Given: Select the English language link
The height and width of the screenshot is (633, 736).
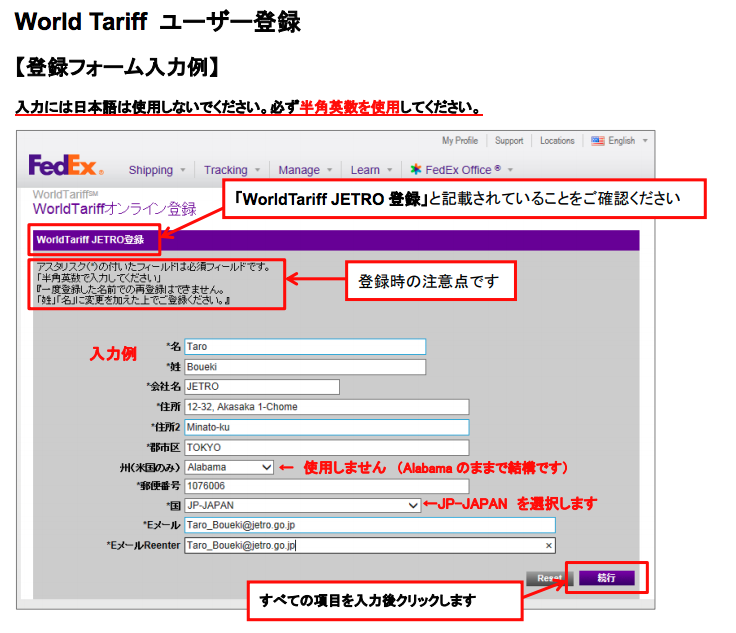Looking at the screenshot, I should pos(621,141).
